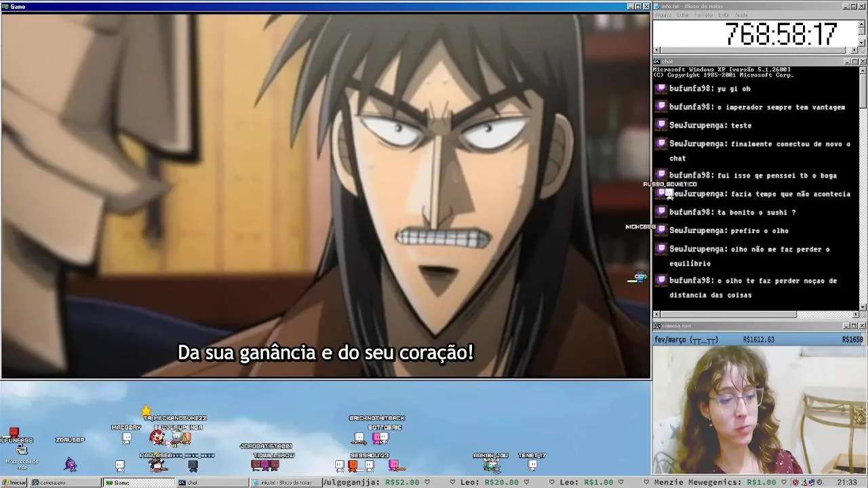868x488 pixels.
Task: Click the scroll down arrow in Bloco de notas
Action: click(x=862, y=43)
